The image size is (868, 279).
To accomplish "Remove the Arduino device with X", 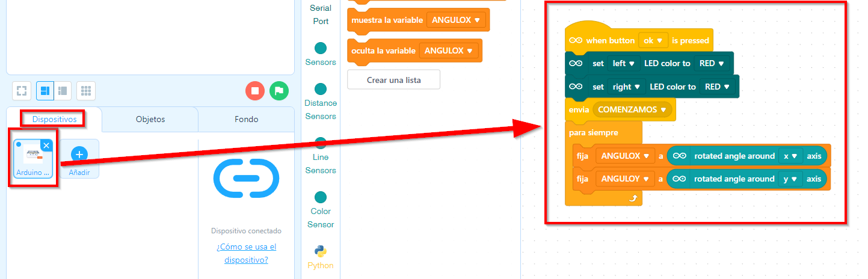I will [x=47, y=146].
